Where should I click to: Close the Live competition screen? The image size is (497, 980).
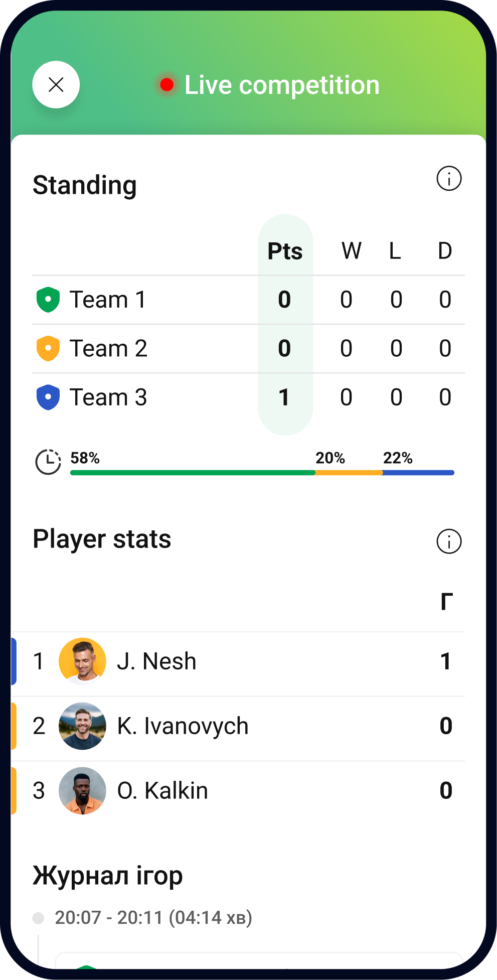[55, 84]
